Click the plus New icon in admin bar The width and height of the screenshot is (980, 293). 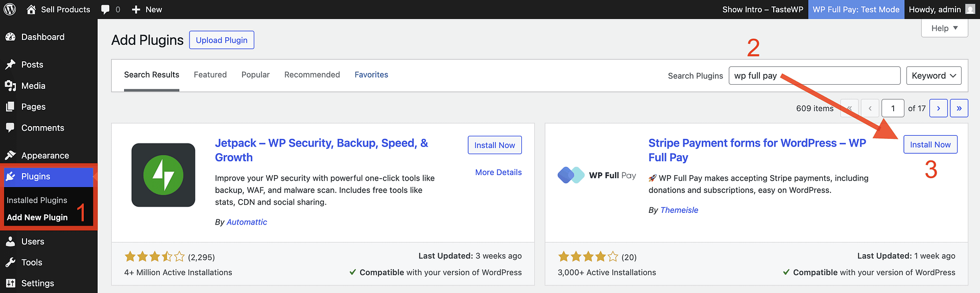tap(136, 10)
